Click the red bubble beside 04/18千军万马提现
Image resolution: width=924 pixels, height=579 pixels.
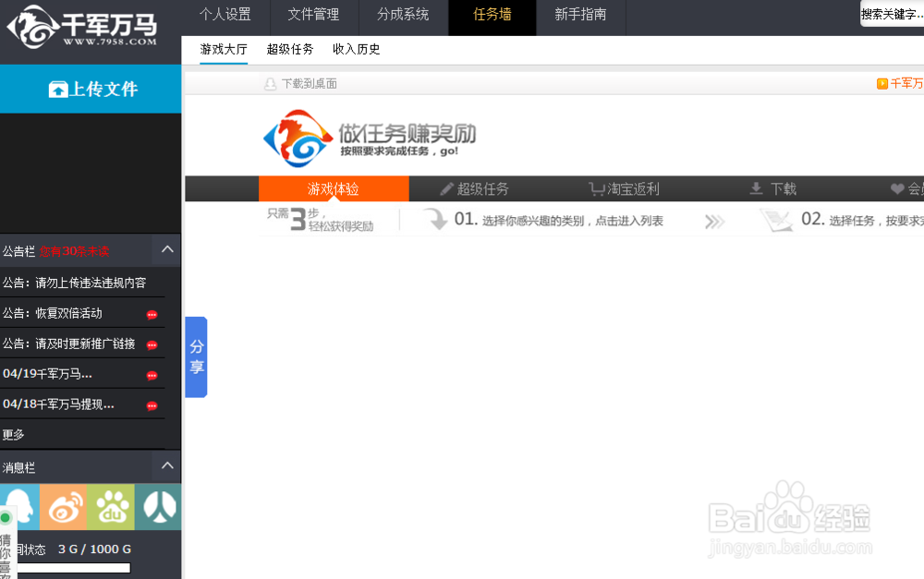152,405
